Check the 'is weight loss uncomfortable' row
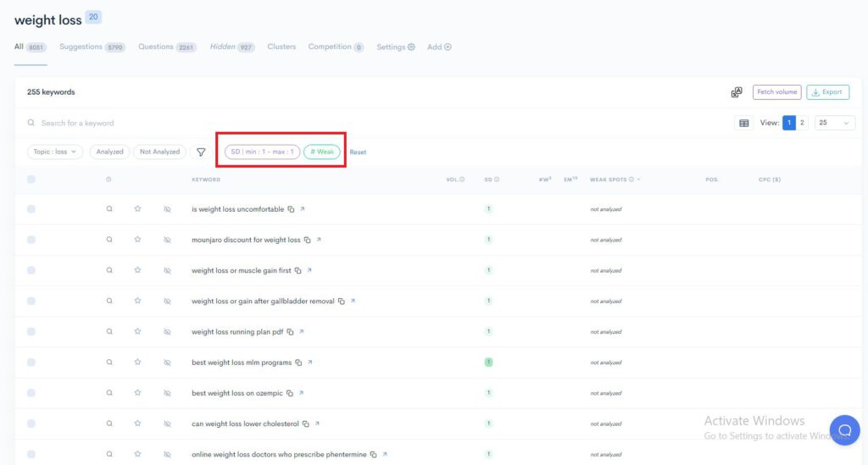The width and height of the screenshot is (868, 465). tap(31, 209)
